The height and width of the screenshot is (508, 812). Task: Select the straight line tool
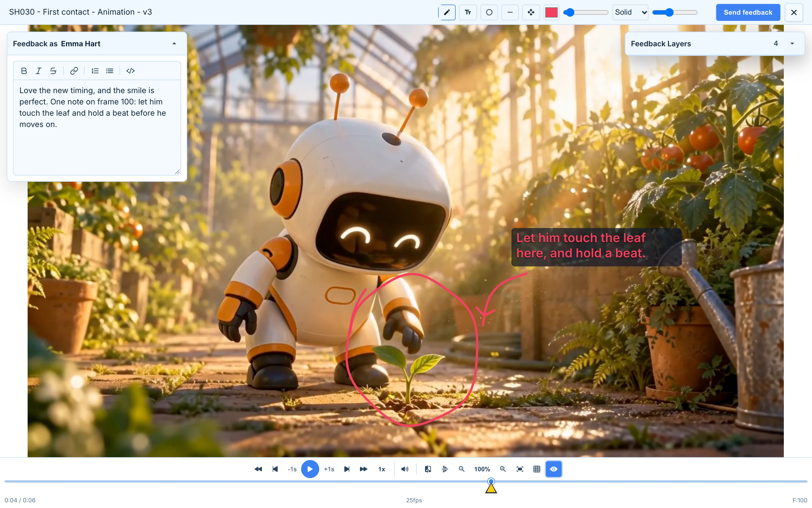pos(510,12)
